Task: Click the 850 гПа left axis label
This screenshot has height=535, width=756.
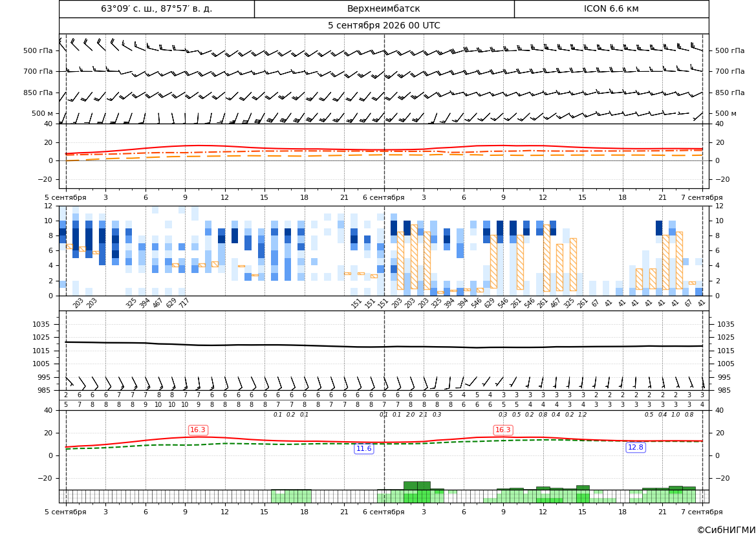Action: click(x=38, y=93)
